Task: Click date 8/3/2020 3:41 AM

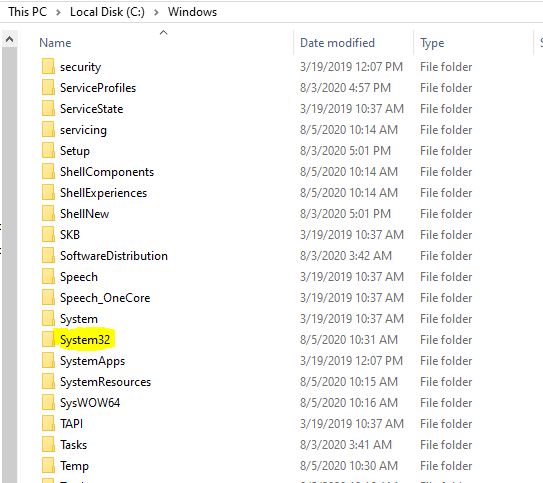Action: click(346, 445)
